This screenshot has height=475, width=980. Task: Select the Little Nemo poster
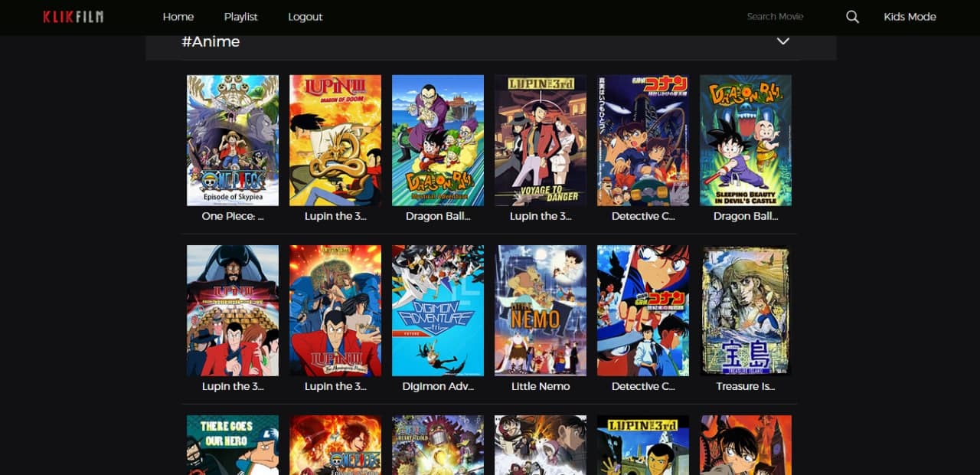tap(541, 310)
